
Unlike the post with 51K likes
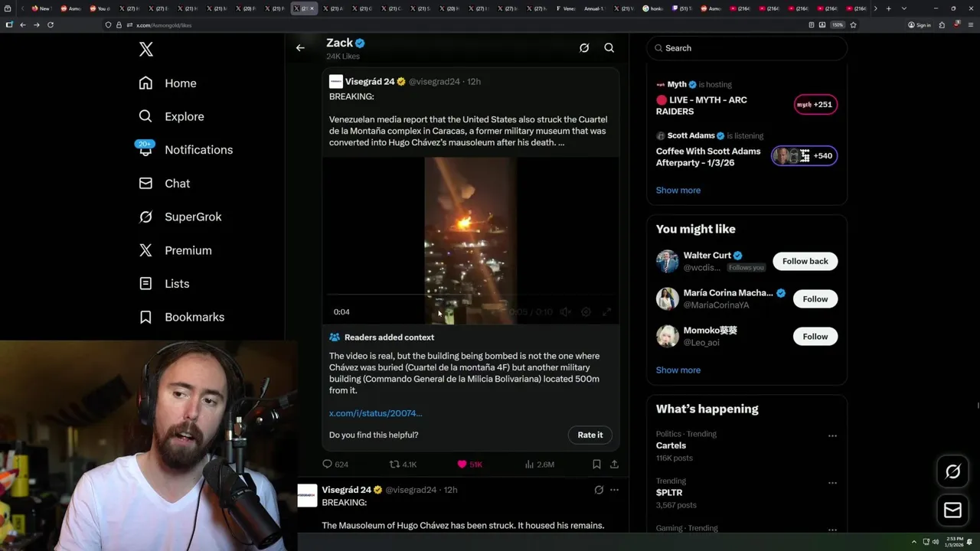(469, 464)
